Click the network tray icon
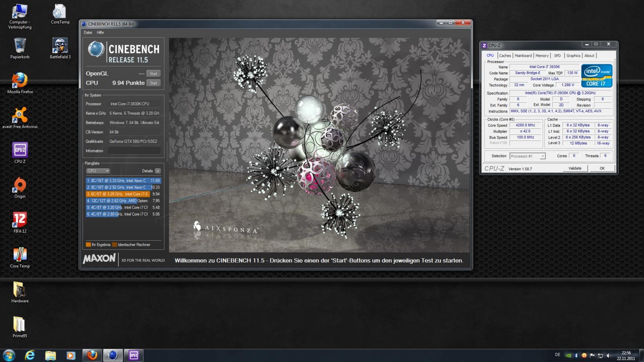The height and width of the screenshot is (362, 644). point(600,355)
